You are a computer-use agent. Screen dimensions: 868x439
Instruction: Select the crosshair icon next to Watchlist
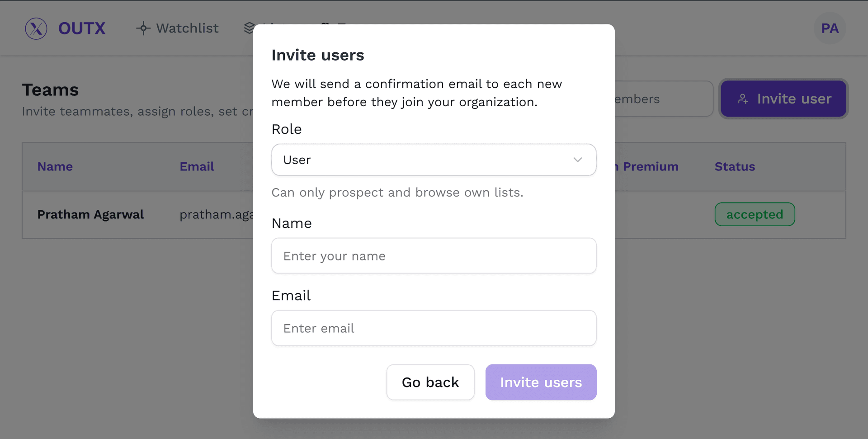143,28
